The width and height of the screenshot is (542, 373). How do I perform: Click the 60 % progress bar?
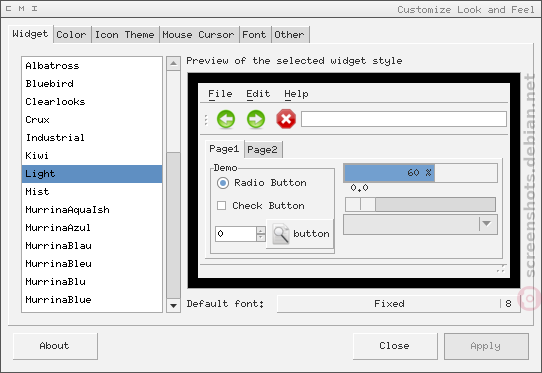(420, 173)
